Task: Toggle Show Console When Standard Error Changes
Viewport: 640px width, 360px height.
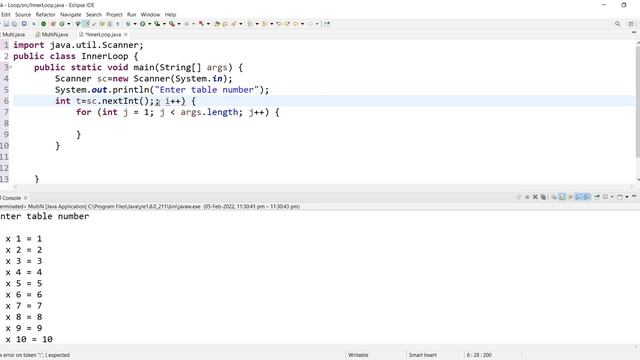Action: click(x=587, y=197)
